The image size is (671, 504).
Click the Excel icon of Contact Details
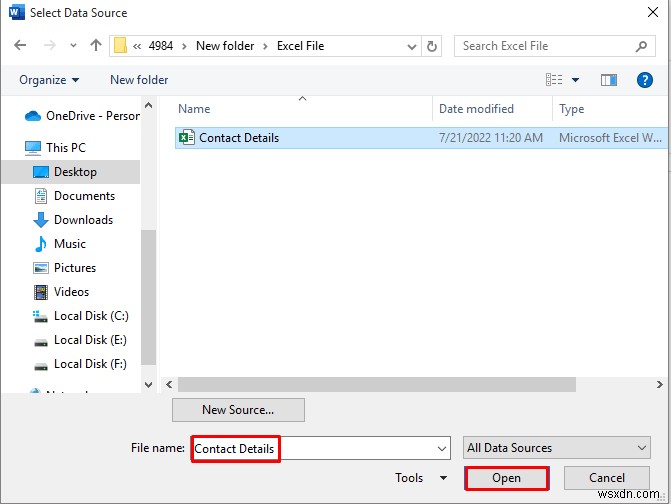[x=187, y=137]
